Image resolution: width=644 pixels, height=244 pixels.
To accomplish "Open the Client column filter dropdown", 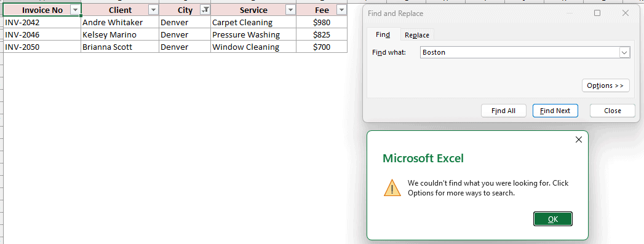I will (153, 10).
